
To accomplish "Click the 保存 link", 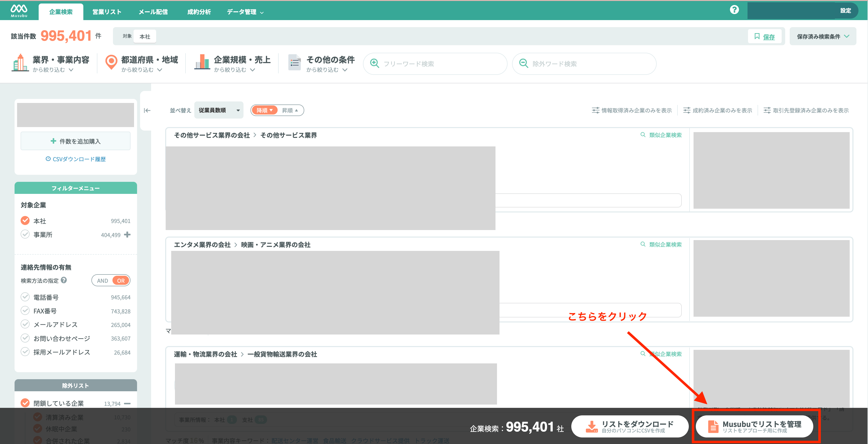I will [769, 37].
